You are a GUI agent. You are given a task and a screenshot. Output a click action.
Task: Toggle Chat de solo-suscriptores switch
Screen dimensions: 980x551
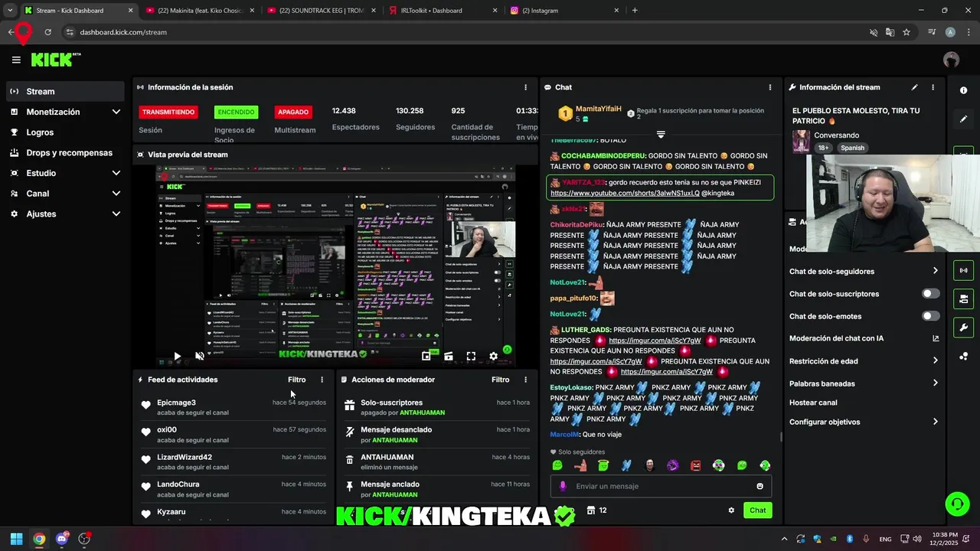[930, 294]
